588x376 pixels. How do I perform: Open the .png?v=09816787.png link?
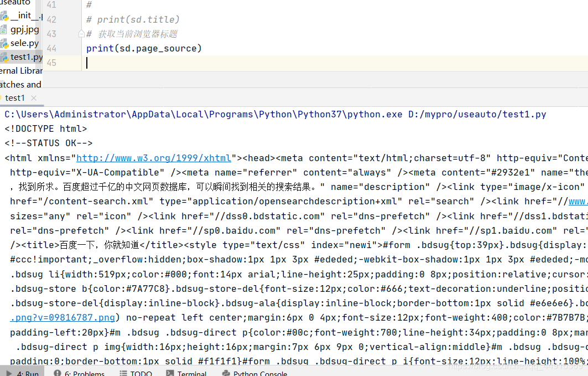[x=63, y=318]
